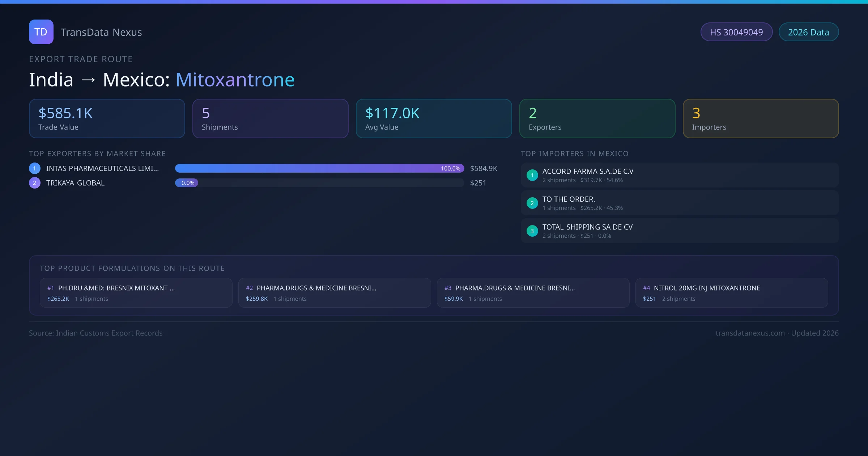Screen dimensions: 868x456
Task: Select the 2 Exporters stat card
Action: 597,118
